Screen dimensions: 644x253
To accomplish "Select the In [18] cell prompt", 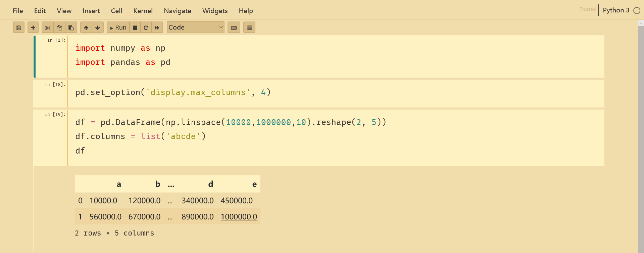I will (x=55, y=84).
